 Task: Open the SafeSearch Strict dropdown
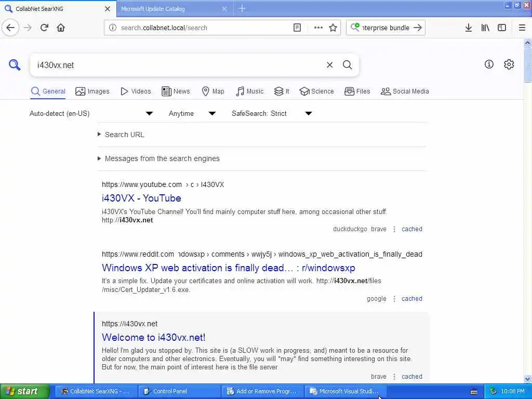(x=272, y=113)
